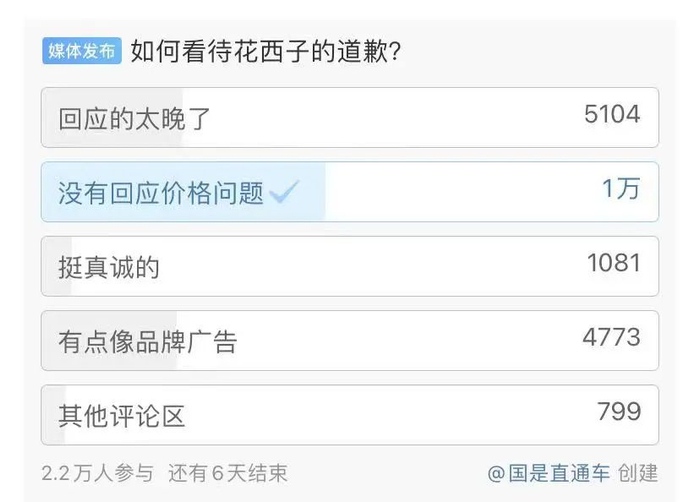Screen dimensions: 700x502
Task: Click the 还有6天结束 remaining time text
Action: [227, 473]
